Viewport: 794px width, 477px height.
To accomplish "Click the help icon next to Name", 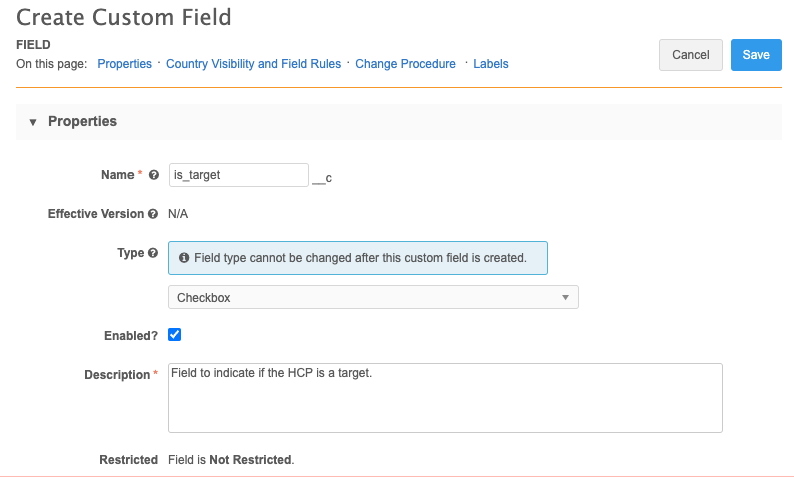I will [154, 175].
